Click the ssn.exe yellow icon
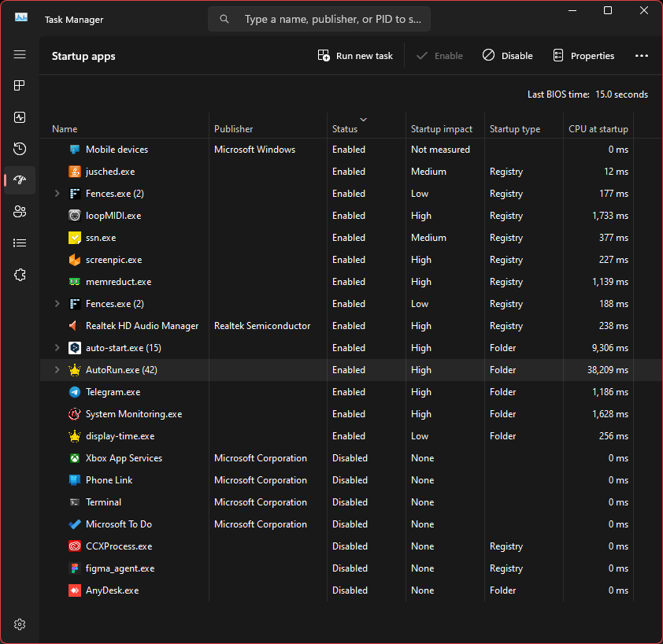Image resolution: width=663 pixels, height=644 pixels. click(x=75, y=238)
